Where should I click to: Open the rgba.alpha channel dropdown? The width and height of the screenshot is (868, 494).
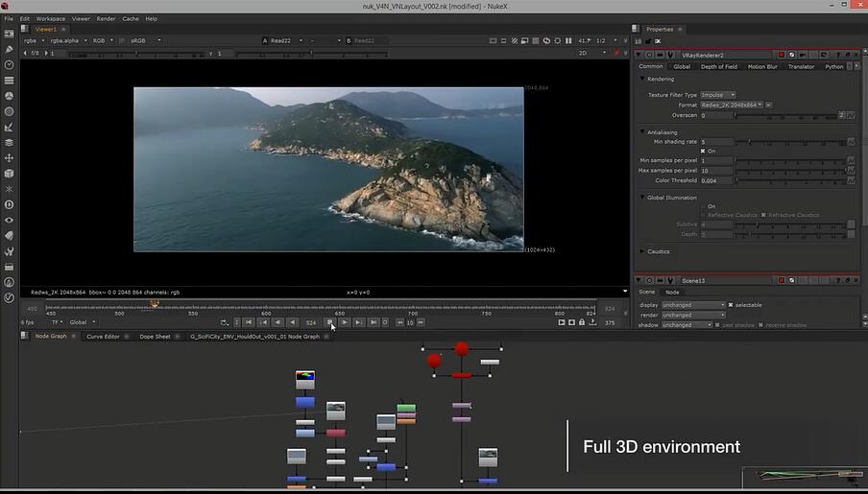pyautogui.click(x=68, y=40)
